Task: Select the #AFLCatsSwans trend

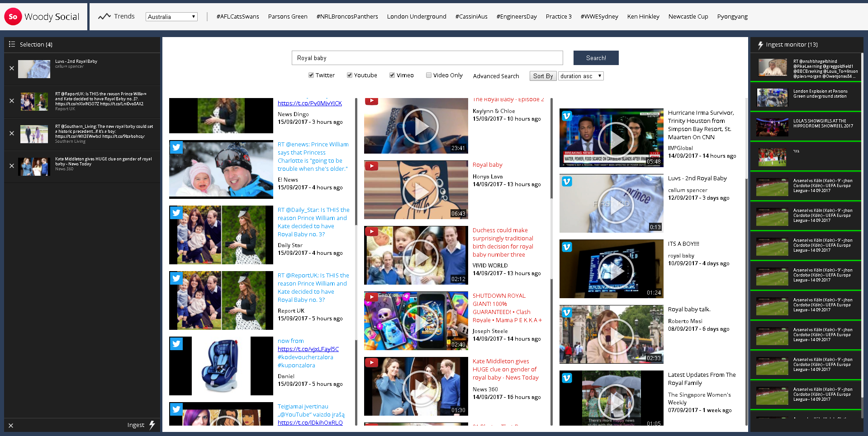Action: (237, 17)
